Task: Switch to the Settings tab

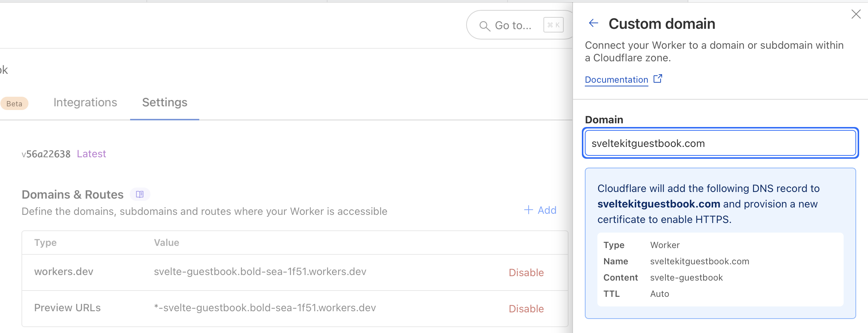Action: [164, 102]
